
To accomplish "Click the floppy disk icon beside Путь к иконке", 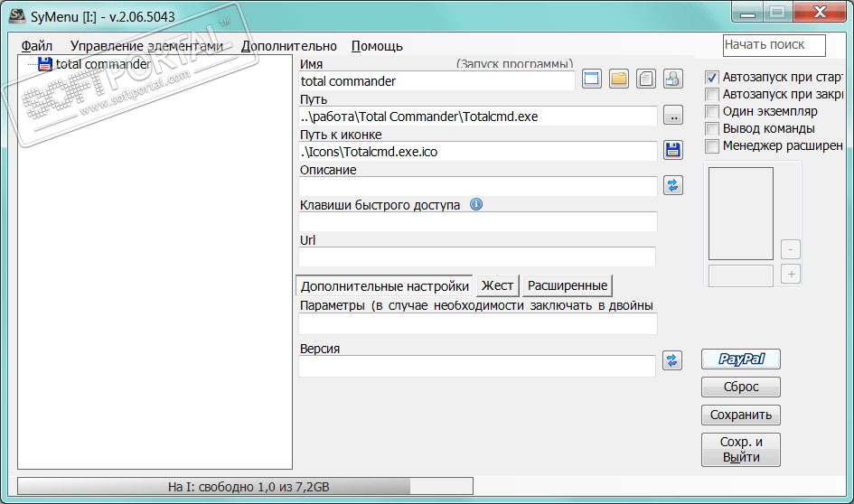I will [x=674, y=150].
